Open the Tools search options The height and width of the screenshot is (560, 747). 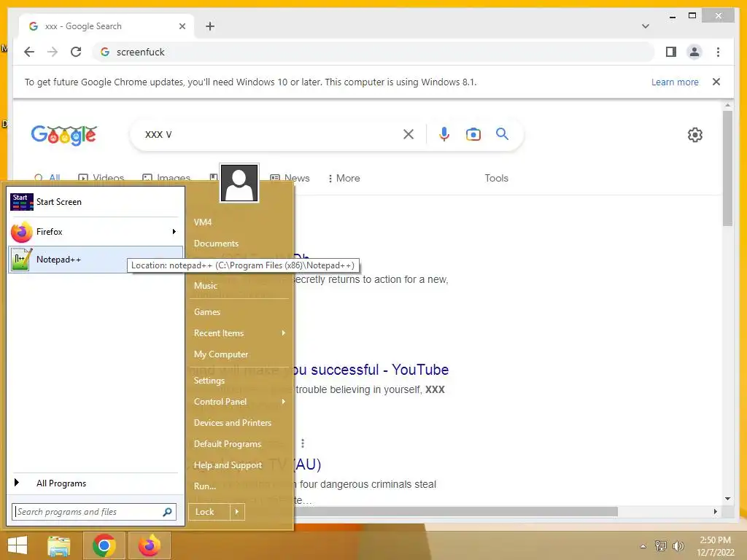pos(496,178)
